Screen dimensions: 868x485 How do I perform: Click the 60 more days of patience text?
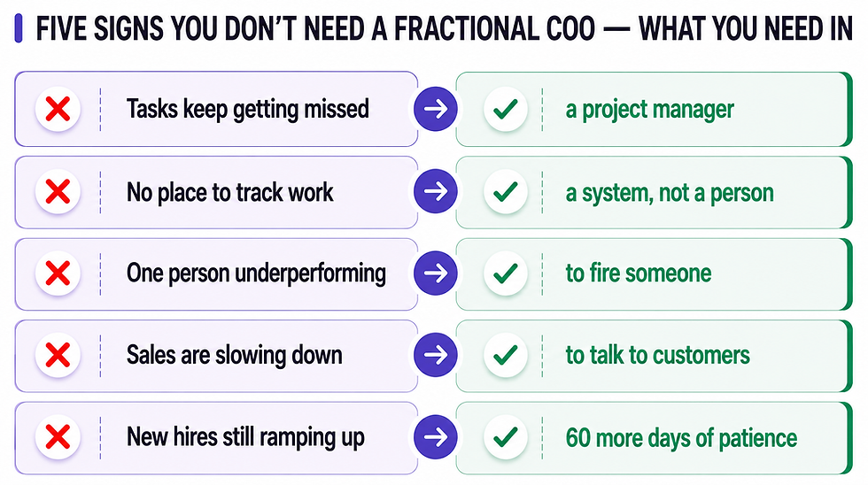tap(681, 437)
